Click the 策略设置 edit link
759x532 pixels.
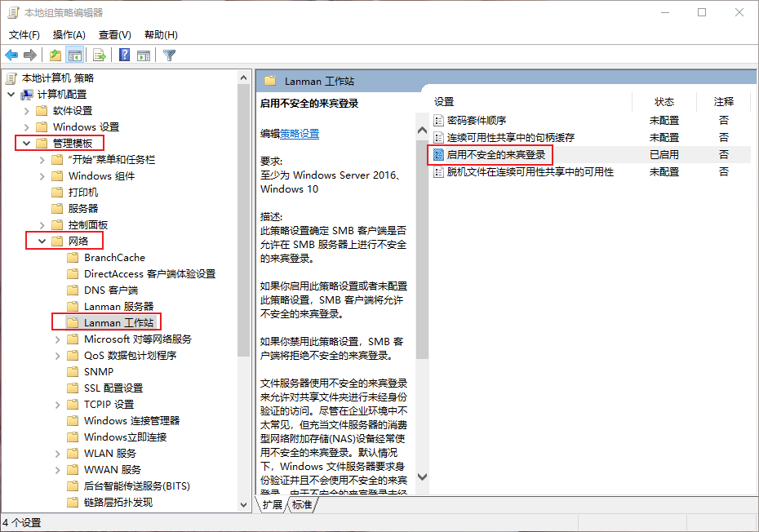click(300, 134)
